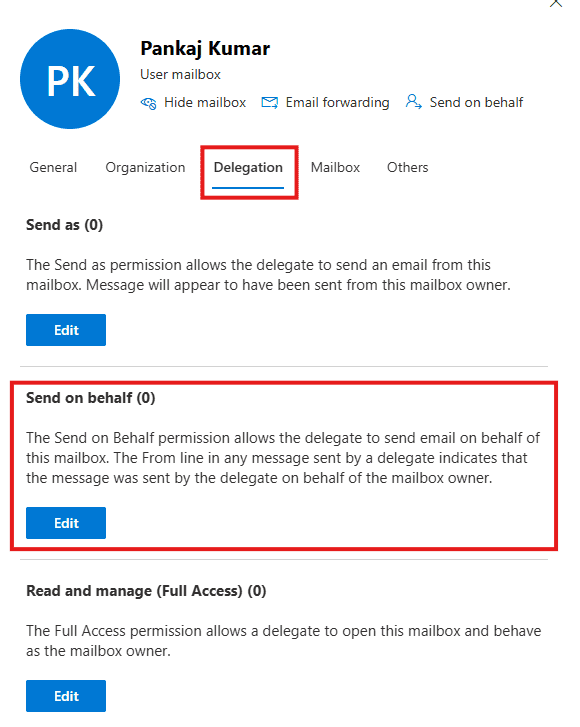The image size is (580, 727).
Task: Edit the Send as permission
Action: (x=66, y=330)
